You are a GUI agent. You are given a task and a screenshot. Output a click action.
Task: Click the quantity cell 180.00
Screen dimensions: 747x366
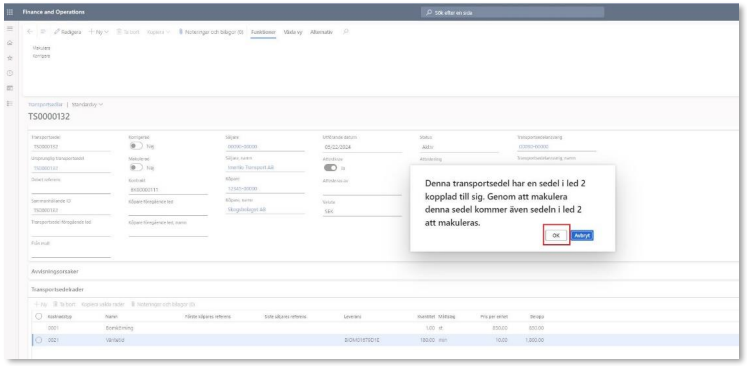(x=428, y=340)
